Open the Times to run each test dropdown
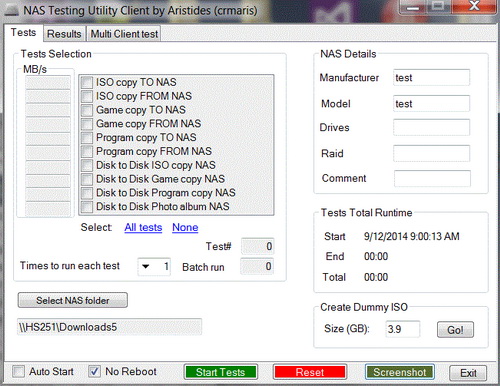 [146, 266]
